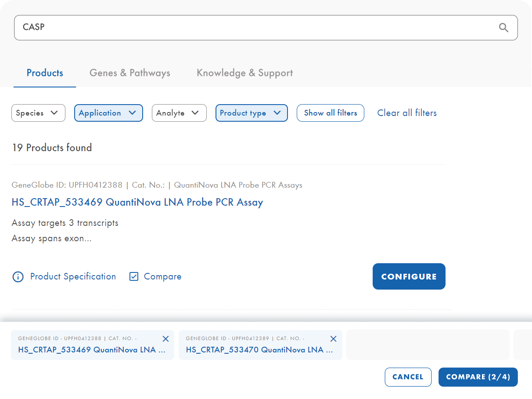Open the Product Specification link
The width and height of the screenshot is (532, 399).
[x=73, y=276]
